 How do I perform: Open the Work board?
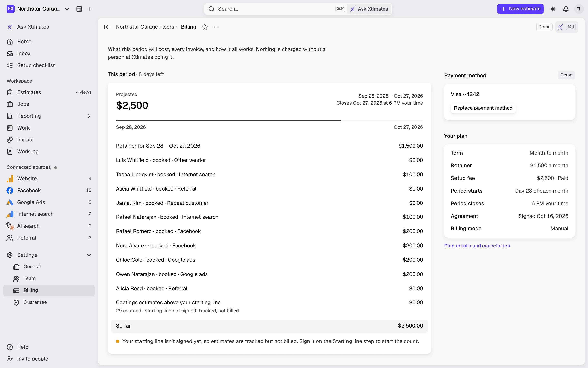pos(49,128)
